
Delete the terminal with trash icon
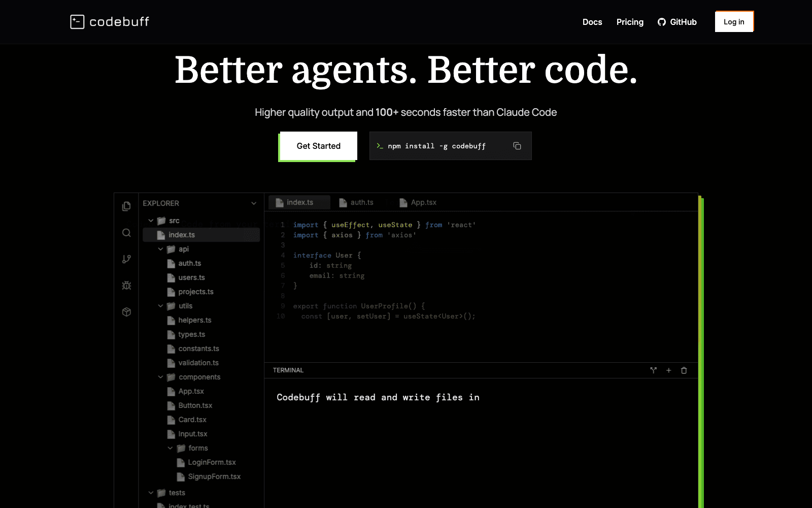[684, 370]
